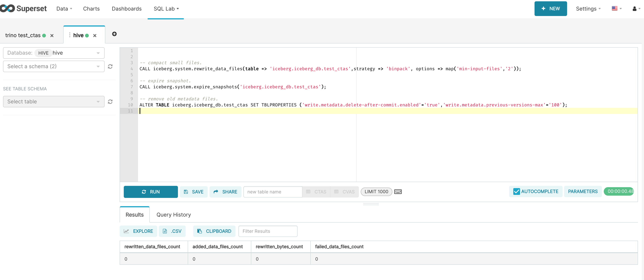Run the query
The height and width of the screenshot is (280, 644).
(151, 192)
